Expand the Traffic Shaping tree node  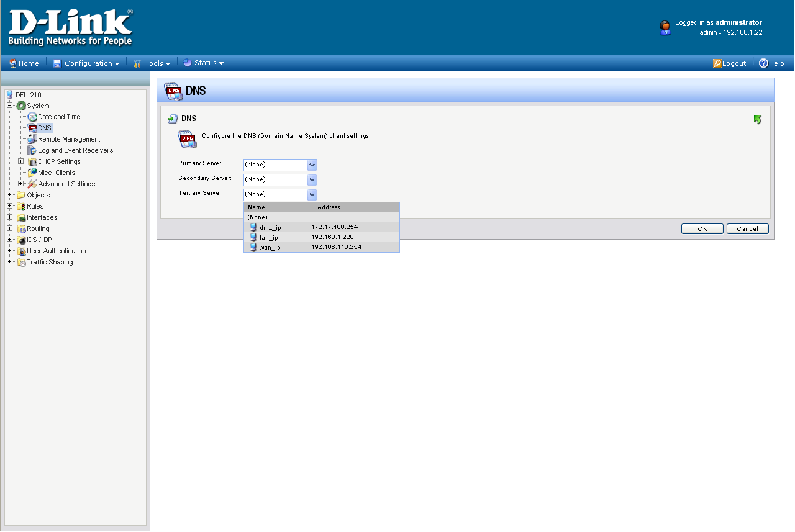click(x=10, y=262)
